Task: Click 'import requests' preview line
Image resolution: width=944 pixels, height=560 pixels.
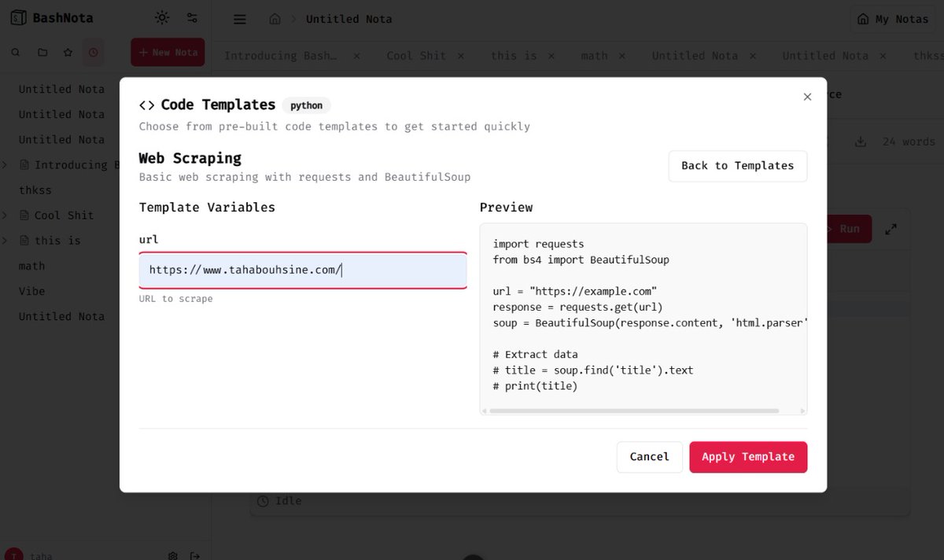Action: point(539,244)
